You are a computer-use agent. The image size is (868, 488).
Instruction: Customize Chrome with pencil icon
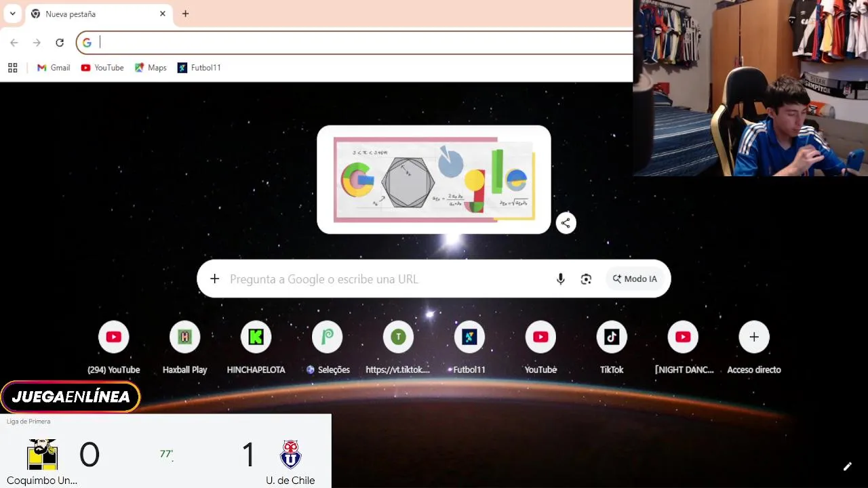click(x=847, y=466)
